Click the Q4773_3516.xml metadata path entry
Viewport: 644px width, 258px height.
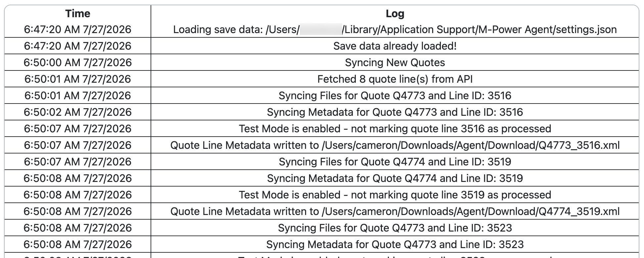coord(395,145)
